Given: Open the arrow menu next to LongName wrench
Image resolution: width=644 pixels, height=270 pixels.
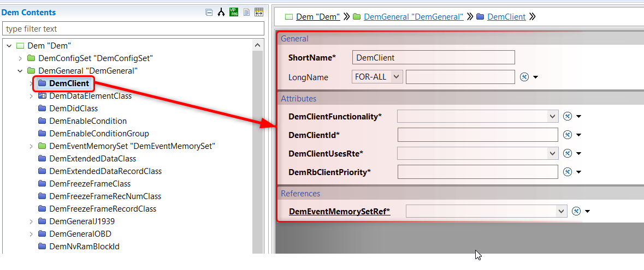Looking at the screenshot, I should [x=535, y=77].
